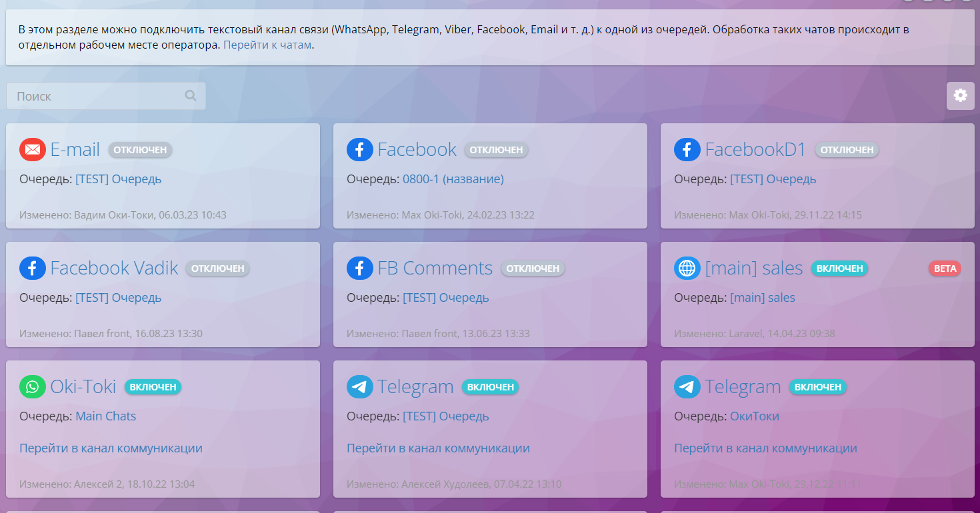
Task: Open the FB Comments channel title
Action: (435, 268)
